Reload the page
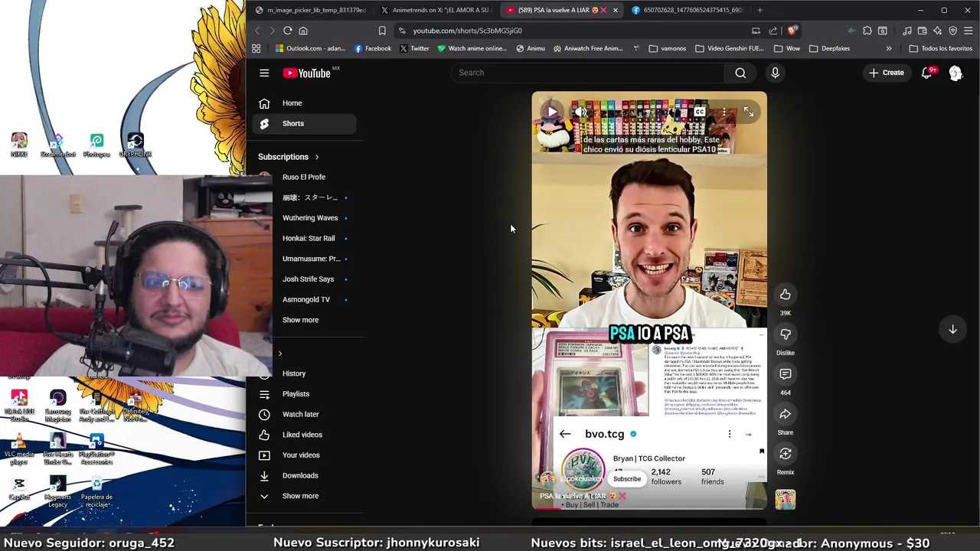980x551 pixels. tap(287, 31)
